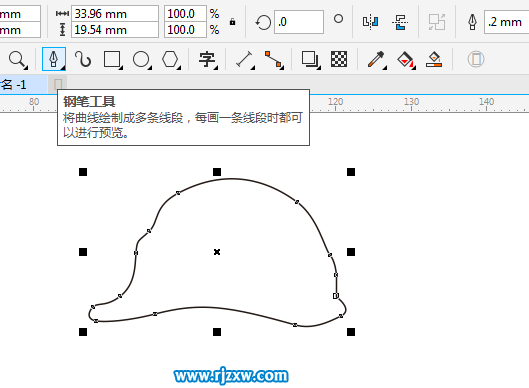The image size is (529, 388).
Task: Click the horizontal scale 100.0 field
Action: [185, 14]
